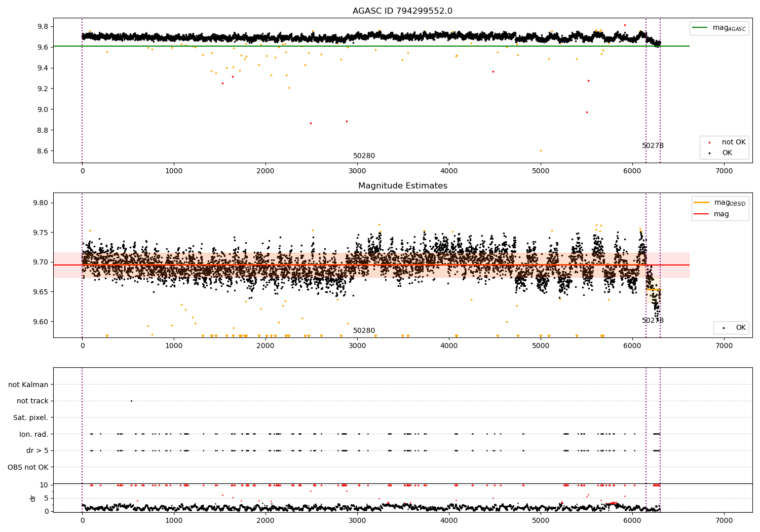Click the 'OBS not OK' row label
The height and width of the screenshot is (532, 760).
click(x=28, y=467)
